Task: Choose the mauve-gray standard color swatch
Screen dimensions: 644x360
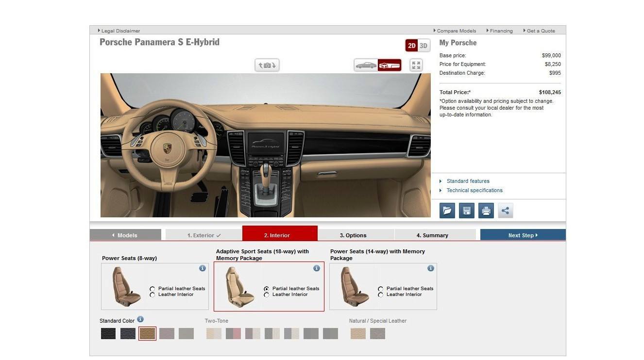Action: point(167,333)
